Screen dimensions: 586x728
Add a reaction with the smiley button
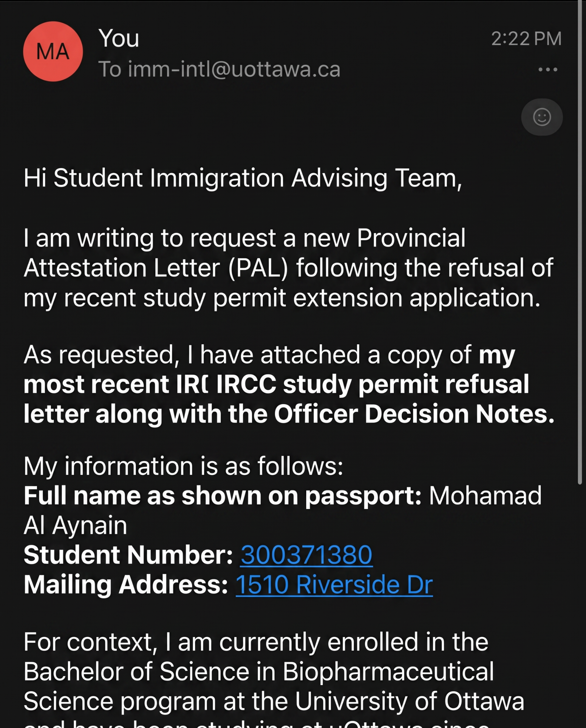click(x=542, y=117)
